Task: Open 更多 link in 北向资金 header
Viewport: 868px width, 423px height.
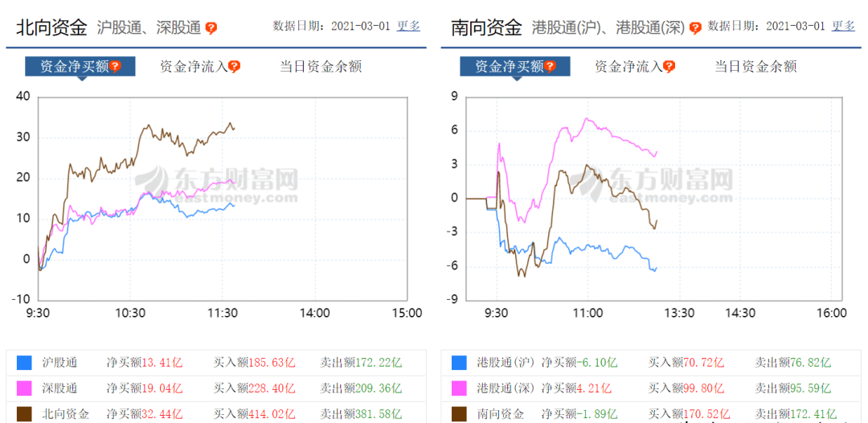Action: [x=408, y=26]
